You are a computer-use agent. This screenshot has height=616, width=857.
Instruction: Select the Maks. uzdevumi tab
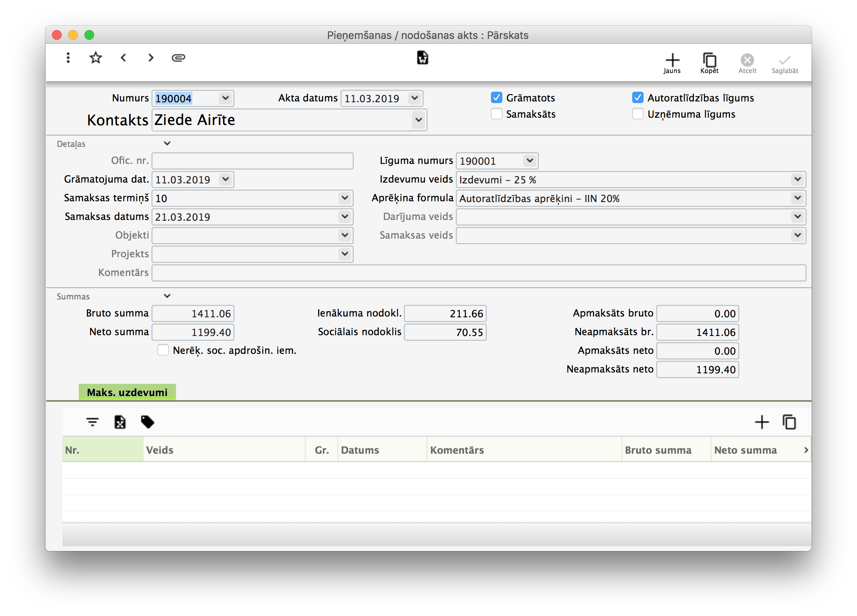127,392
